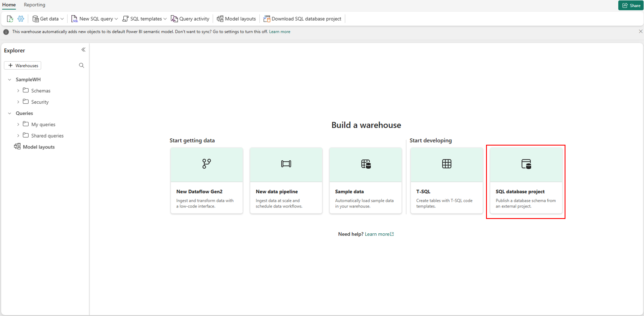Collapse the Explorer pane with double-chevron
644x316 pixels.
pyautogui.click(x=83, y=50)
